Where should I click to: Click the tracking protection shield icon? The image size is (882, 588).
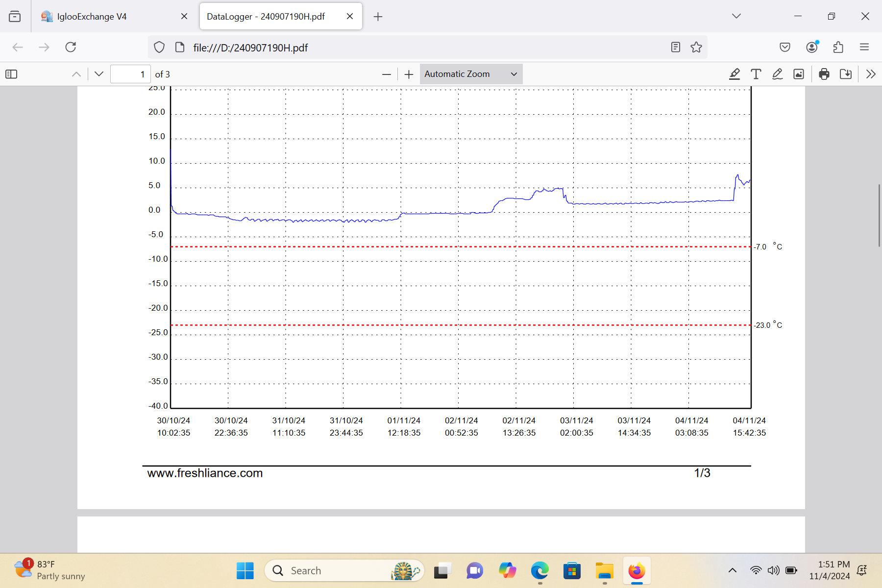pos(159,48)
